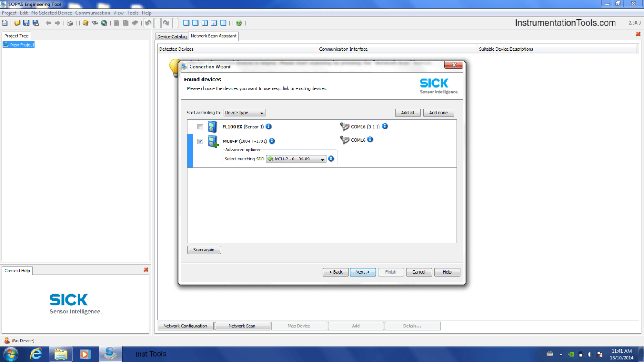Click the green help question mark icon
644x362 pixels.
pyautogui.click(x=239, y=23)
